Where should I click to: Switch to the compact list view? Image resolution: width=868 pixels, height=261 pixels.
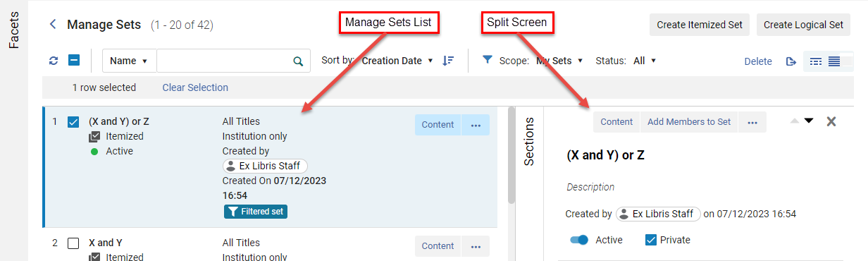834,61
